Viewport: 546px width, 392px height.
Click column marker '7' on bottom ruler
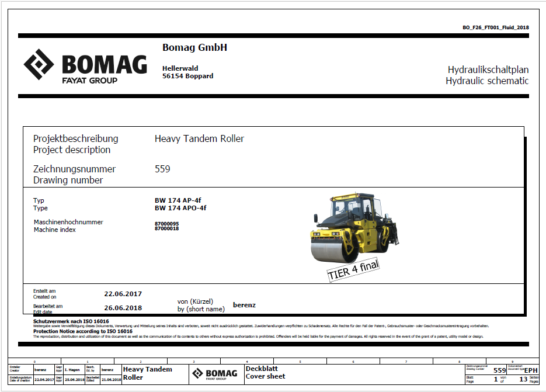406,362
